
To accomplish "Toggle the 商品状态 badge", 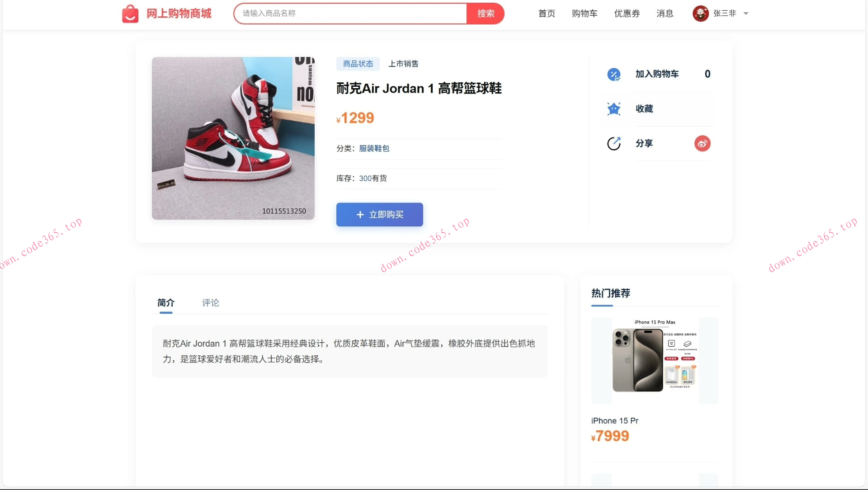I will [358, 64].
